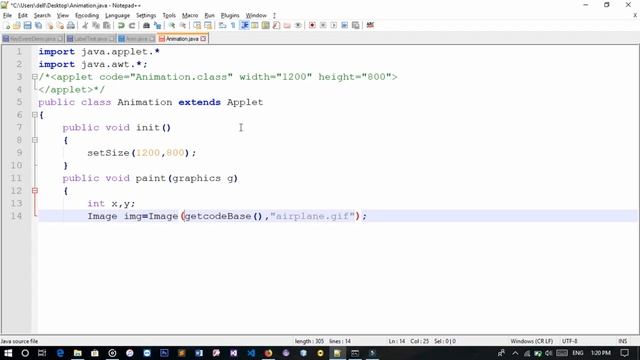Screen dimensions: 640x360
Task: Toggle Word Wrap toolbar button
Action: click(x=222, y=25)
